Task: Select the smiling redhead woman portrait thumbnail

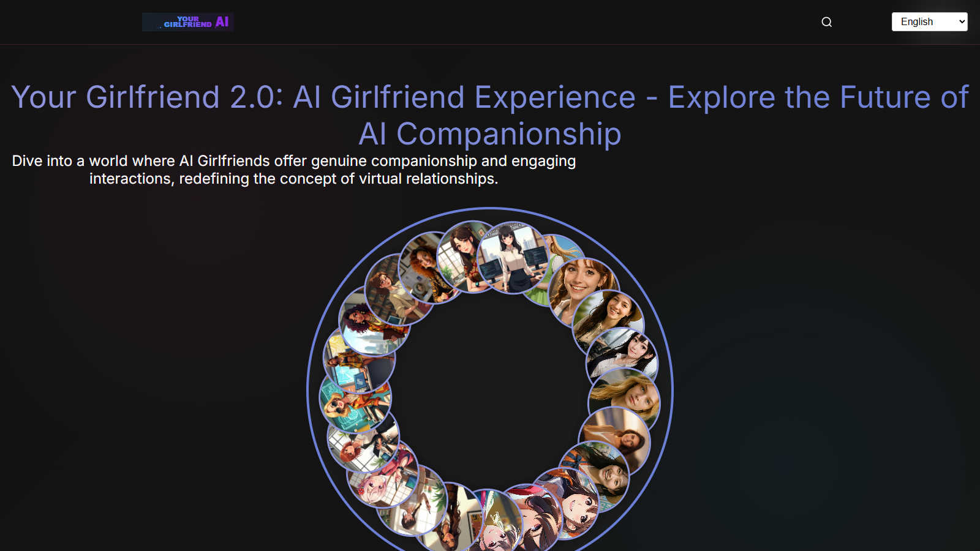Action: coord(584,293)
